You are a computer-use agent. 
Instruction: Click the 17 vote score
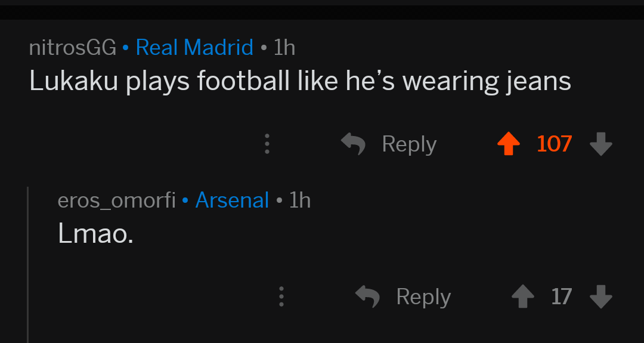pos(561,296)
